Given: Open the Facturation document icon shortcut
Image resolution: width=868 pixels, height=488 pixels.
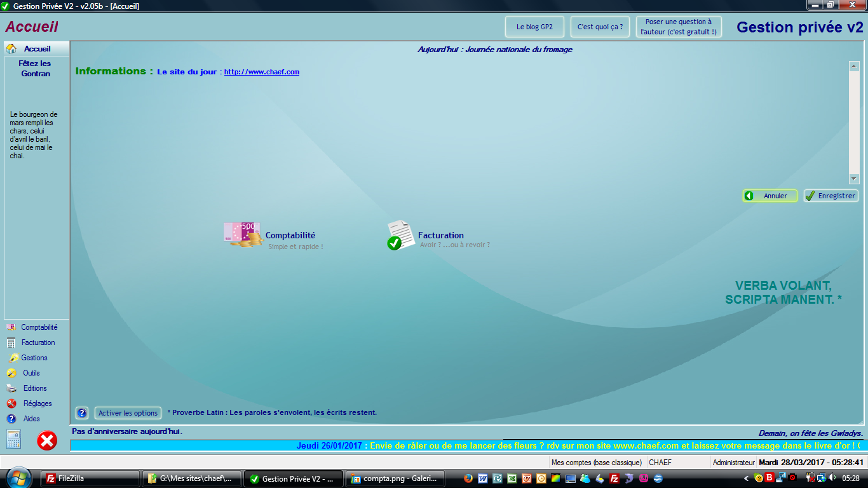Looking at the screenshot, I should click(400, 234).
